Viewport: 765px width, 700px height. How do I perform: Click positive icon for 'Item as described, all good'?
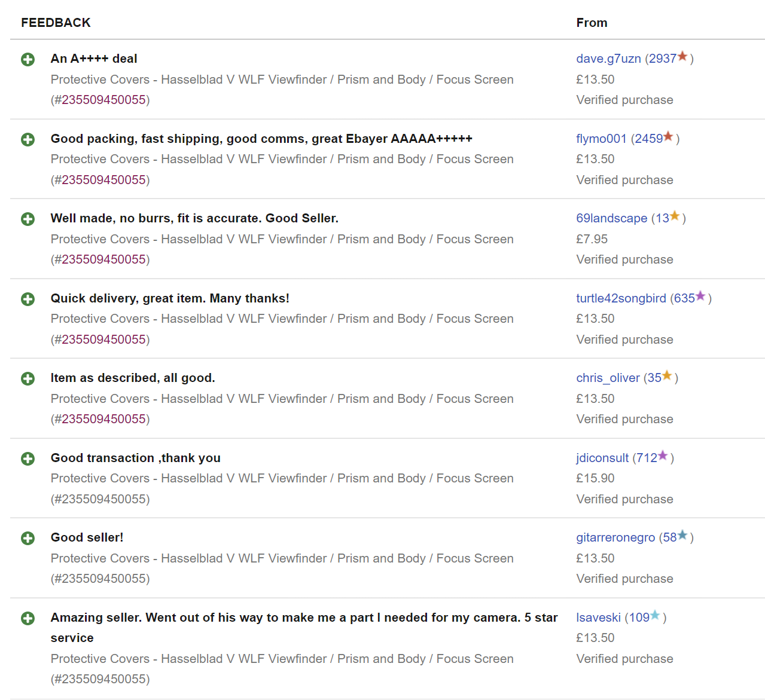[x=28, y=378]
